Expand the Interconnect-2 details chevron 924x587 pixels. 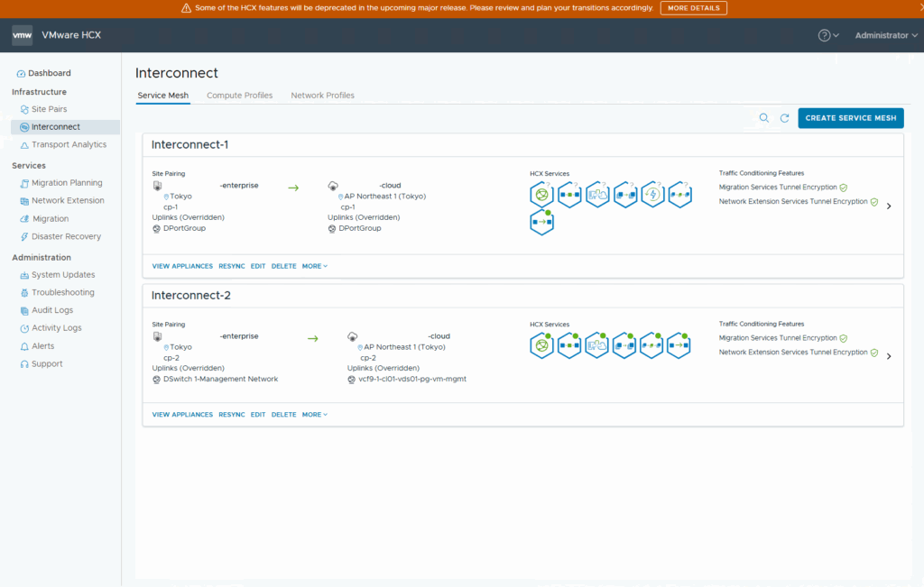(x=889, y=356)
